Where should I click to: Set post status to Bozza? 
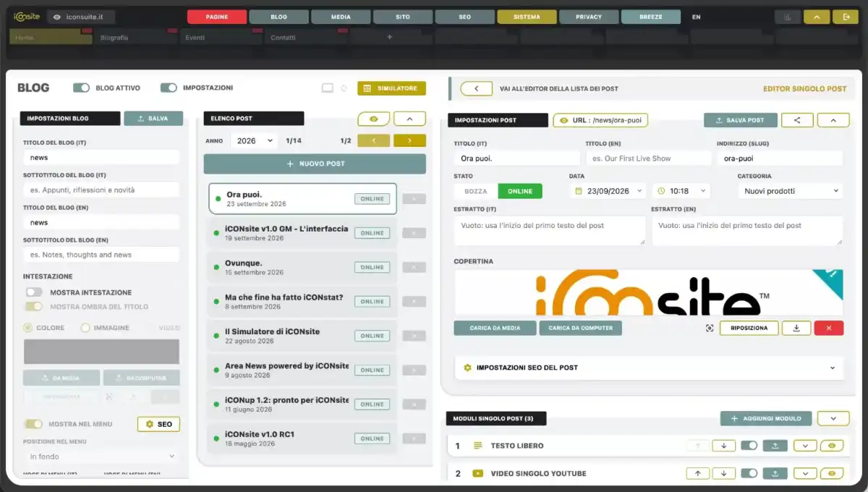pos(476,191)
